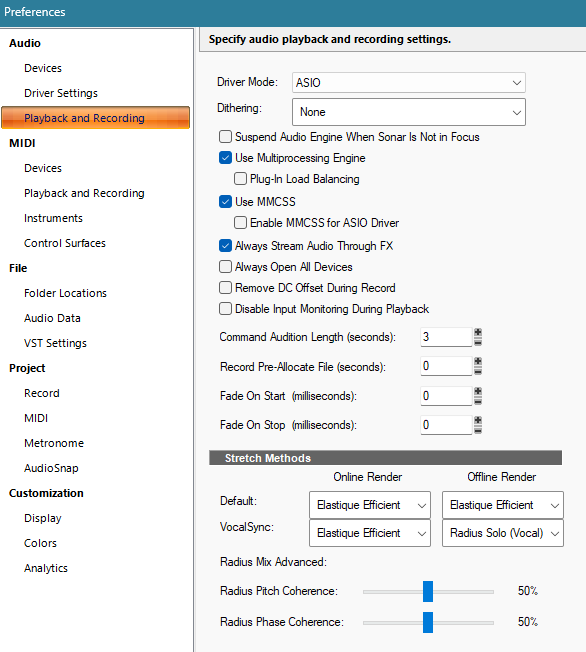
Task: Click the Command Audition Length input field
Action: 446,337
